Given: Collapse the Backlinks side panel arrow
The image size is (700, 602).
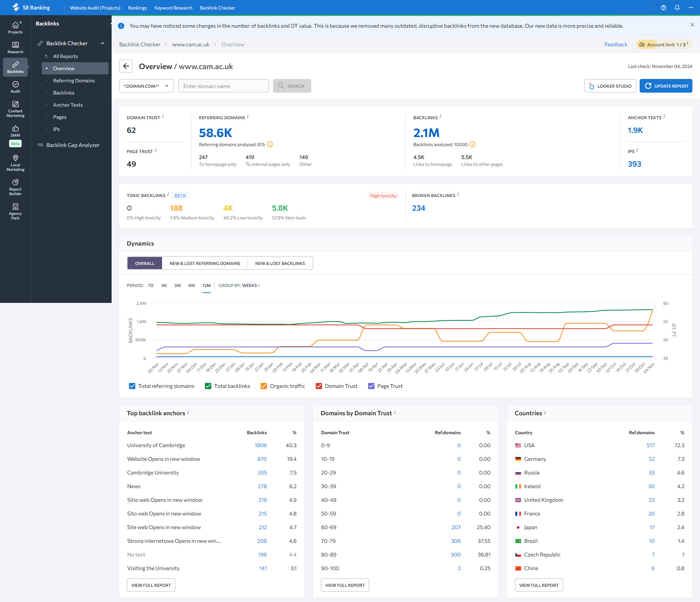Looking at the screenshot, I should [x=110, y=24].
